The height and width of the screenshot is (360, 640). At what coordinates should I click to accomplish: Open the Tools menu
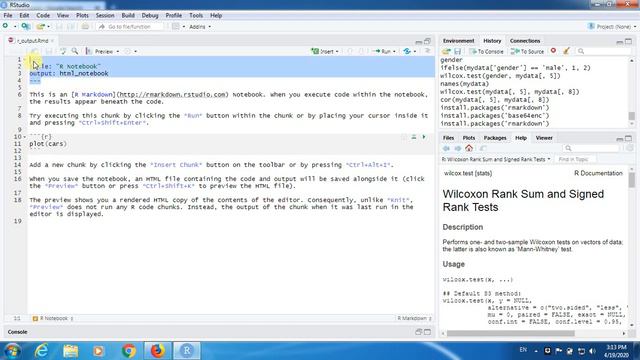[196, 16]
